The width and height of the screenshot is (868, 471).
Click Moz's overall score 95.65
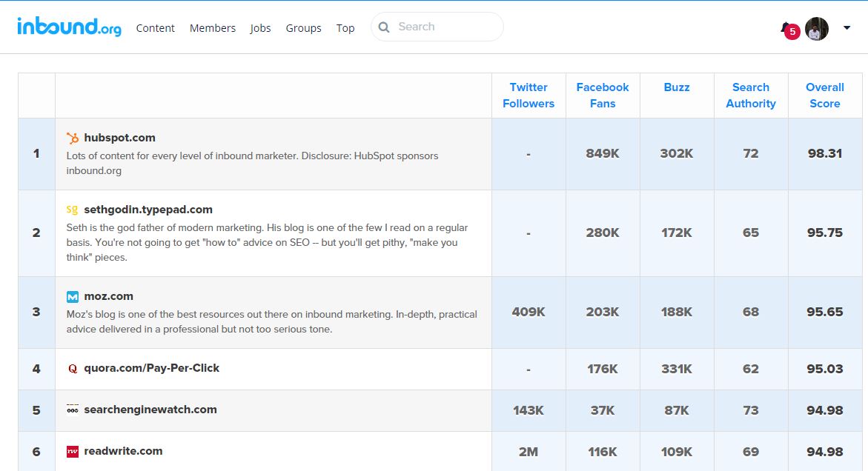pos(825,312)
